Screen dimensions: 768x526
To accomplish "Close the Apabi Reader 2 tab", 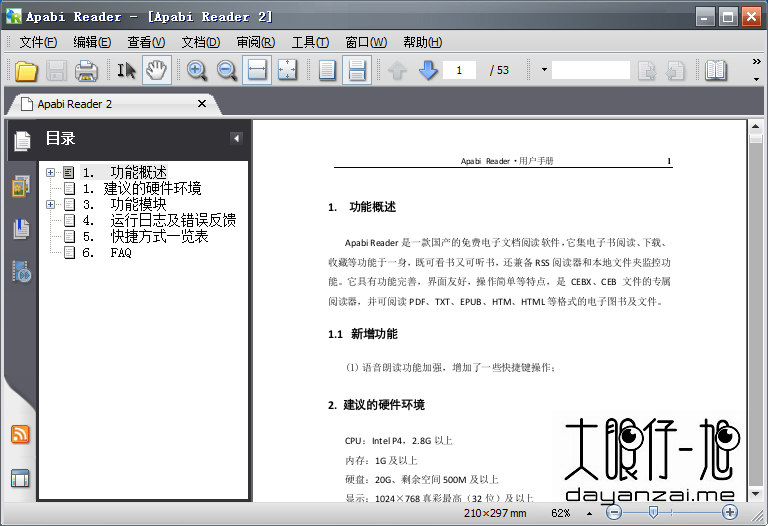I will click(x=202, y=104).
